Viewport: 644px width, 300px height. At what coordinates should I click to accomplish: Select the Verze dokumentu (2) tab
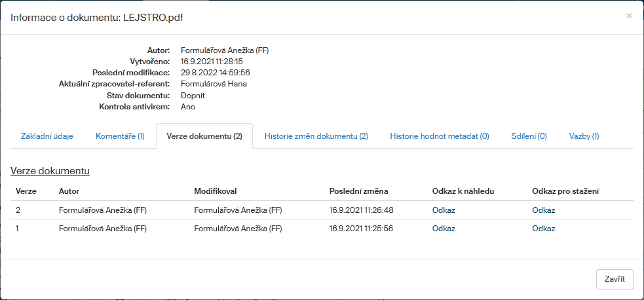(204, 136)
